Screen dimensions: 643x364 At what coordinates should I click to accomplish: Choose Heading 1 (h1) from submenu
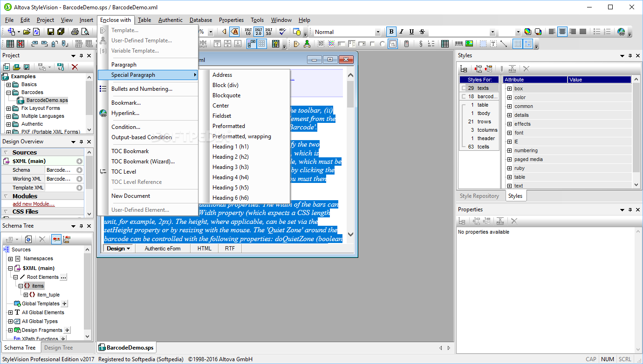point(231,147)
